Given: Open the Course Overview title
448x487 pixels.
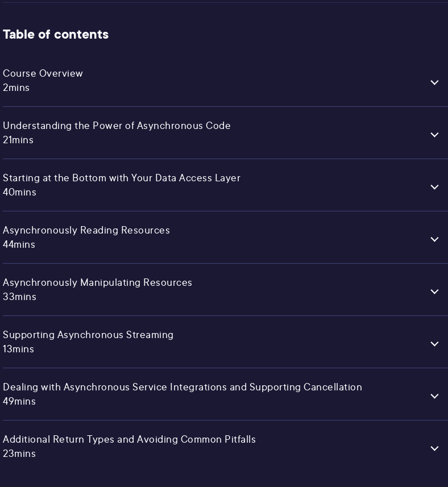Looking at the screenshot, I should pyautogui.click(x=43, y=73).
